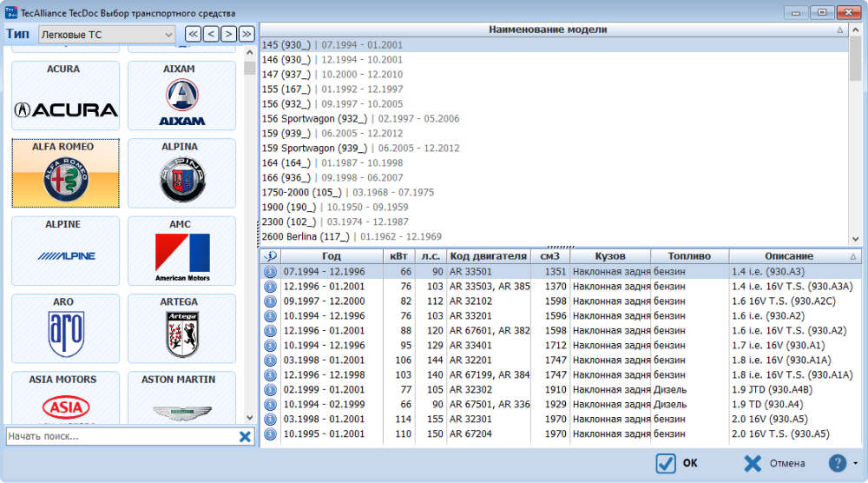Select model 1750-2000 (105_)
The image size is (868, 483).
[554, 192]
